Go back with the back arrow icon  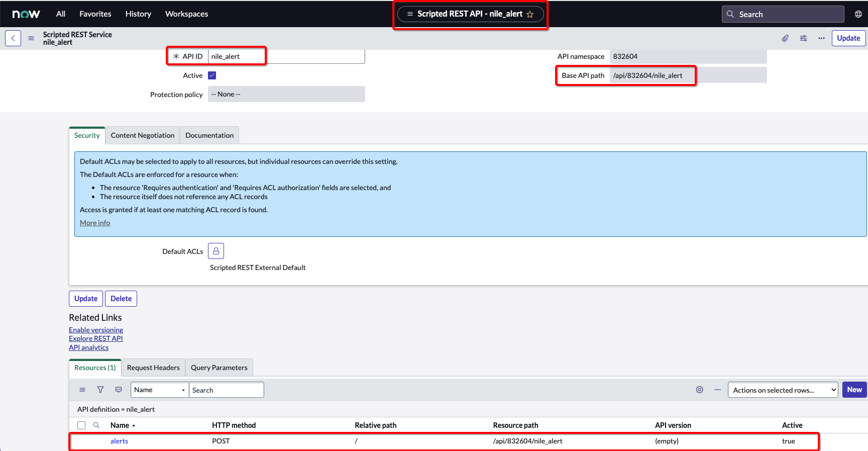pyautogui.click(x=13, y=38)
